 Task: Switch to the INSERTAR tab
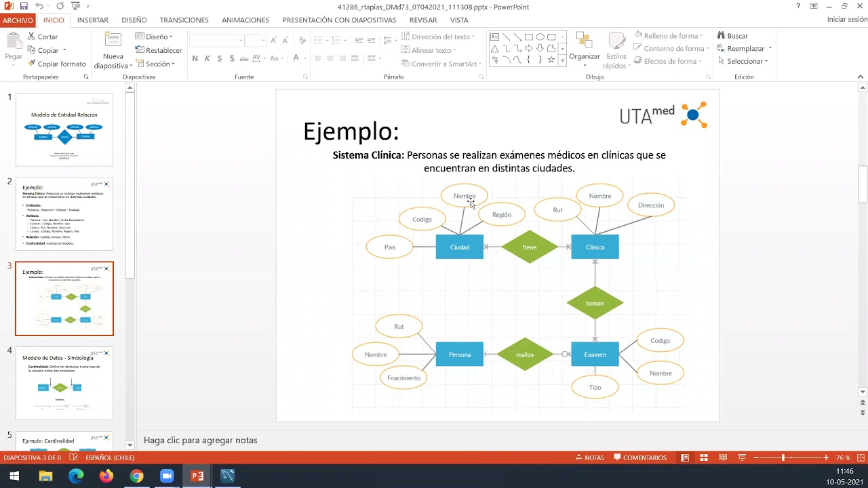pos(93,20)
